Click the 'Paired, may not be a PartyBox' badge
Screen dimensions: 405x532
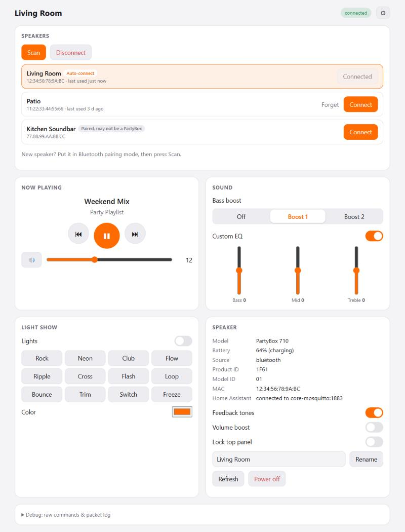(111, 129)
